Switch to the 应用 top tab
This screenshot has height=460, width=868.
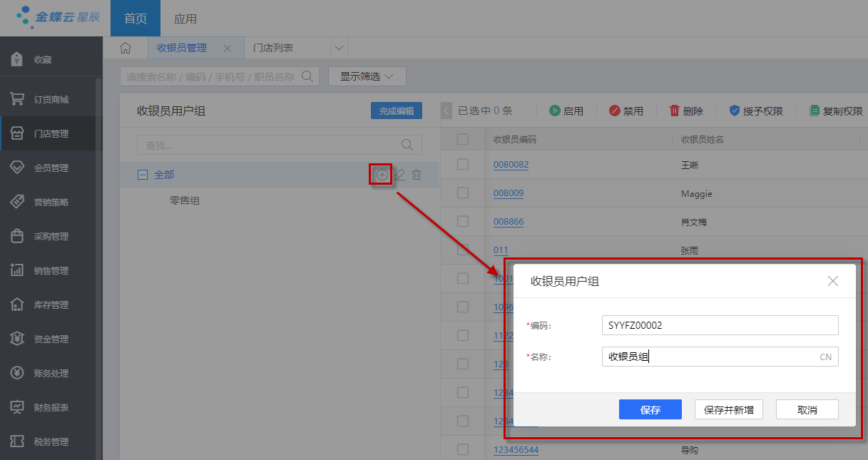185,19
